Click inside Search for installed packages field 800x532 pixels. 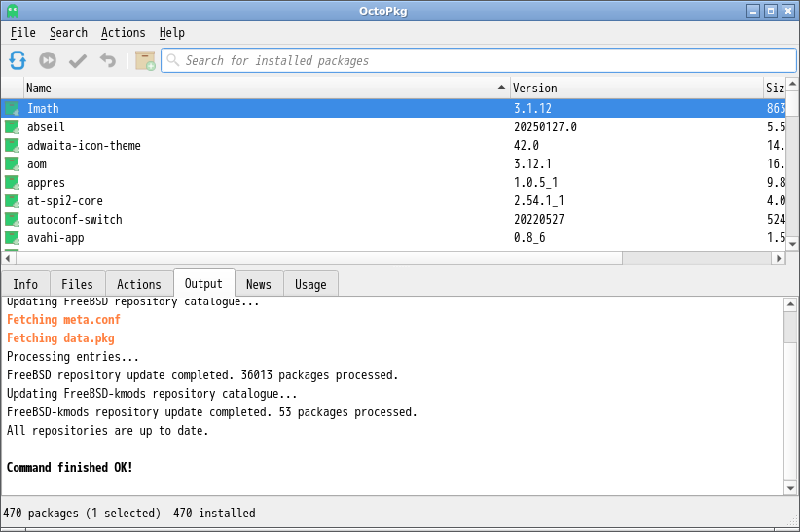click(479, 60)
